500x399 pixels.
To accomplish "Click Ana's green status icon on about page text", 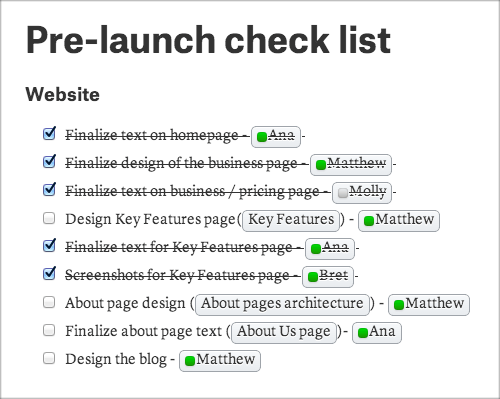I will (363, 333).
